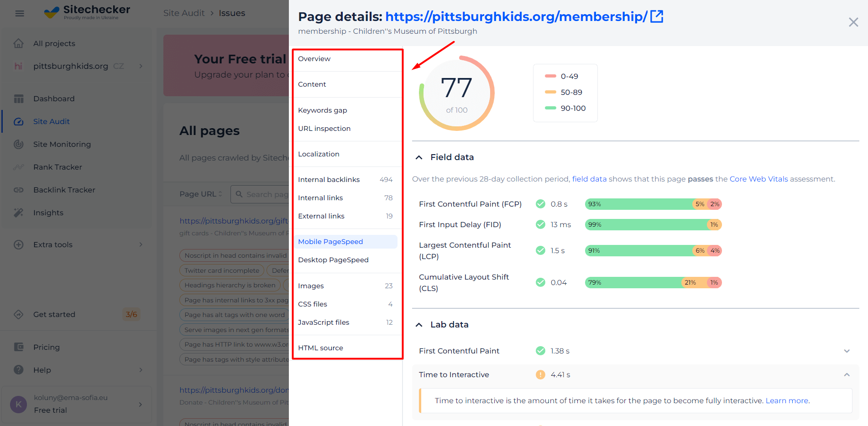Open the account menu chevron

(x=140, y=404)
